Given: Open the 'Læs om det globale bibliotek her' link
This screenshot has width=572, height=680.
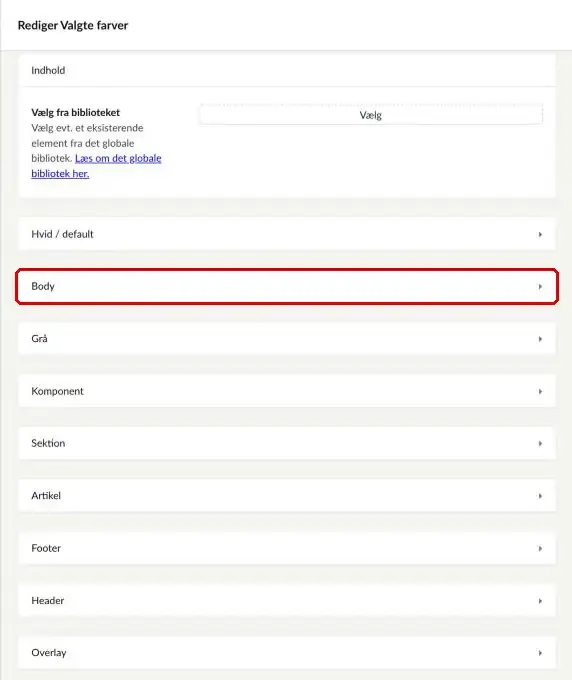Looking at the screenshot, I should 96,166.
